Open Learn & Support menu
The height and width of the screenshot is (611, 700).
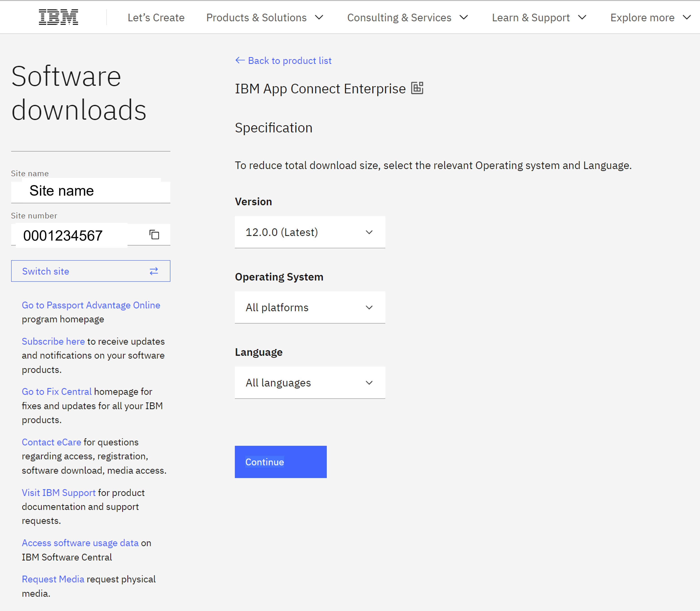(539, 17)
